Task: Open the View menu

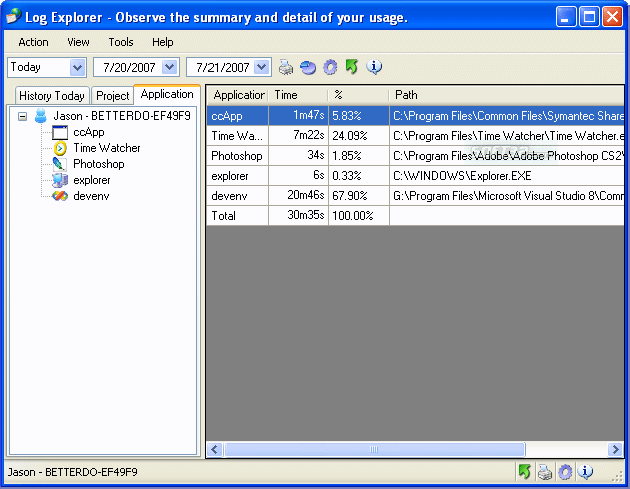Action: (78, 42)
